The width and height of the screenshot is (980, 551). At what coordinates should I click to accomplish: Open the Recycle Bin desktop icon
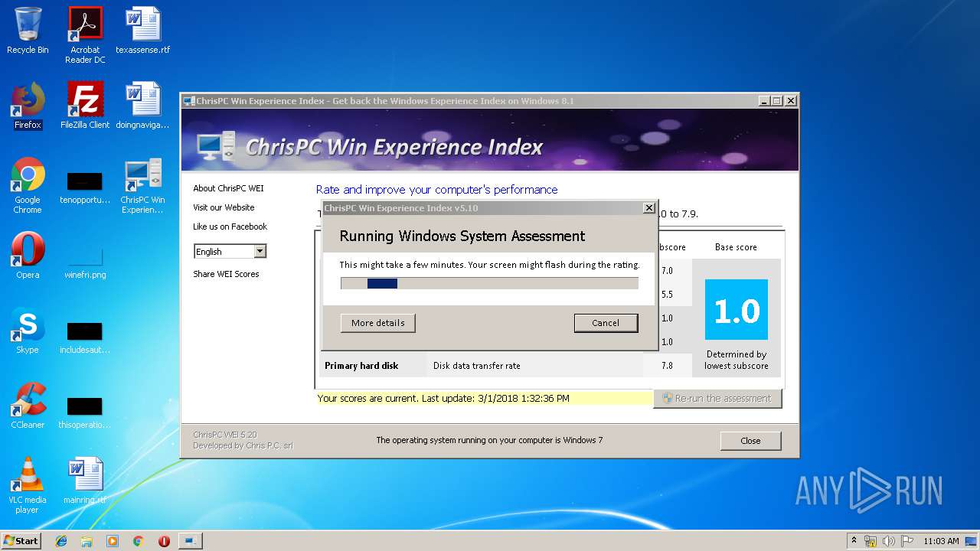[x=28, y=31]
